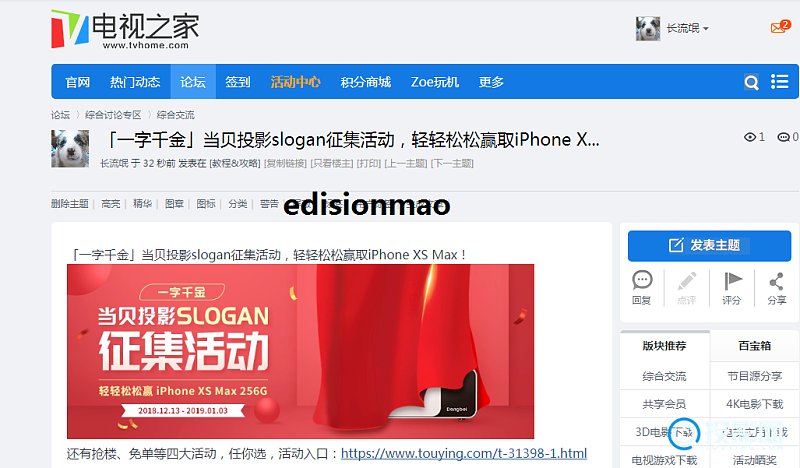The height and width of the screenshot is (468, 800).
Task: Switch to the 百宝箱 tab
Action: click(x=754, y=346)
